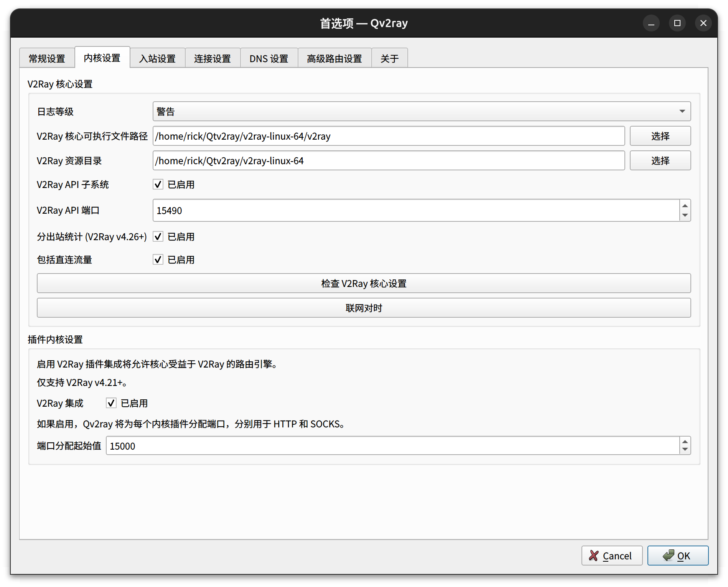Switch to the 常规设置 tab
The image size is (728, 587).
(47, 58)
